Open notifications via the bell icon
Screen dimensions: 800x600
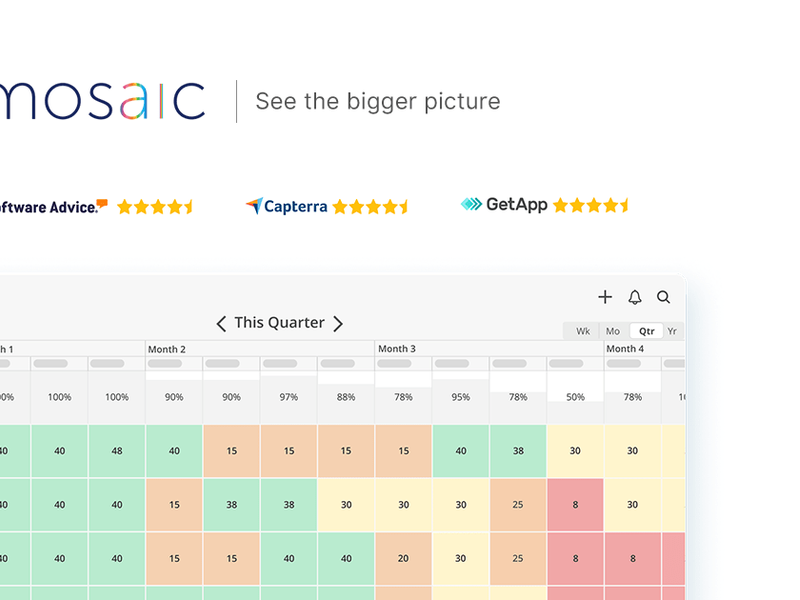pos(634,297)
